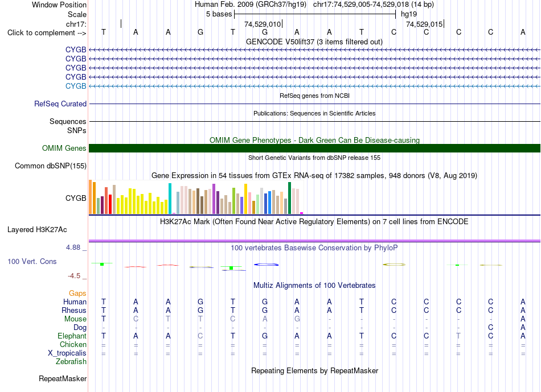Open the Layered H3K27Ac track label
This screenshot has width=541, height=392.
[x=37, y=230]
